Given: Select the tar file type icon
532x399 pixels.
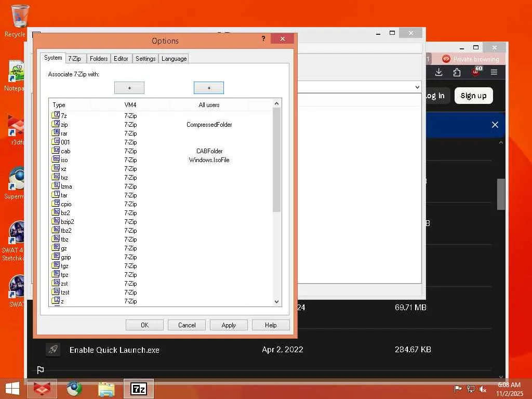Looking at the screenshot, I should [x=56, y=194].
